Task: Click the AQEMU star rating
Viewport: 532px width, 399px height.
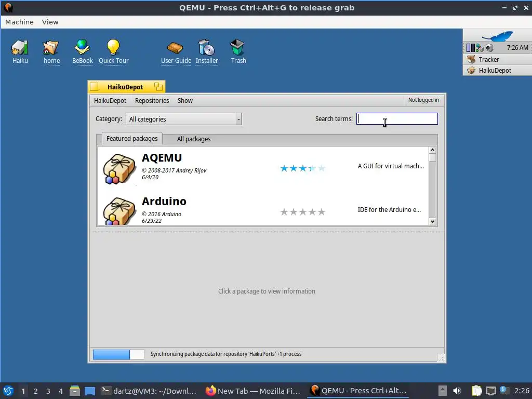Action: (x=303, y=168)
